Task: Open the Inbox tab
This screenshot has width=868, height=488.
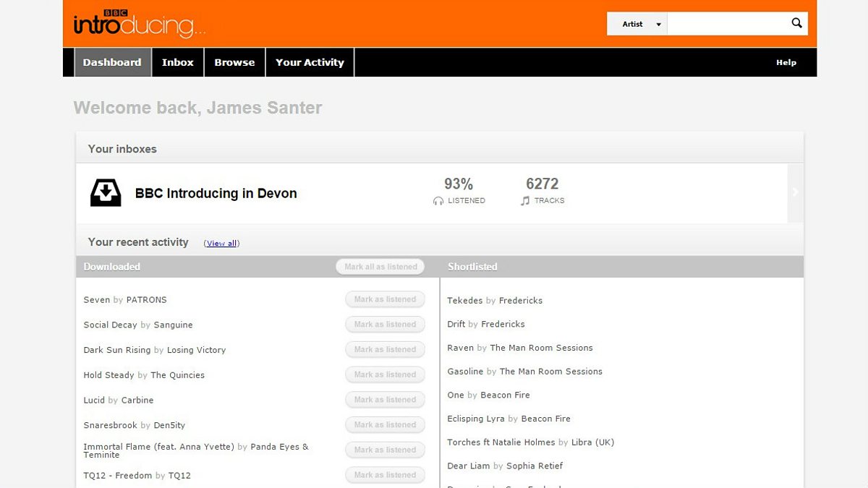Action: tap(178, 62)
